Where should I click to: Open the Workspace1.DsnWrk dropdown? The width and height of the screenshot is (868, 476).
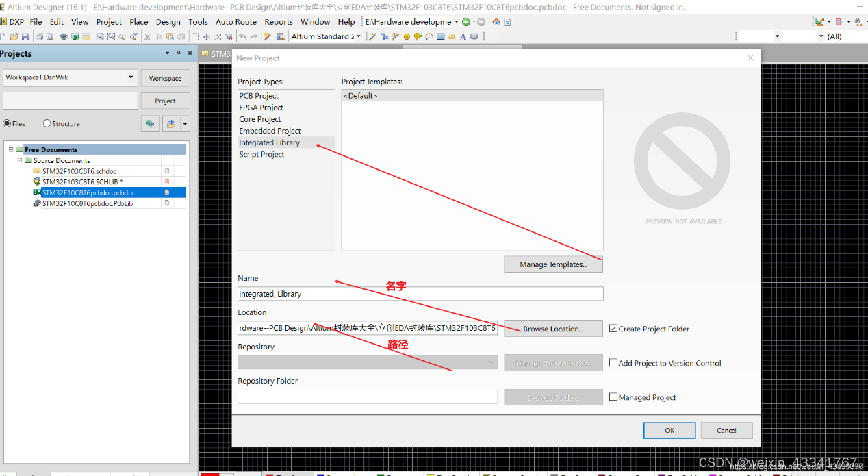point(131,77)
